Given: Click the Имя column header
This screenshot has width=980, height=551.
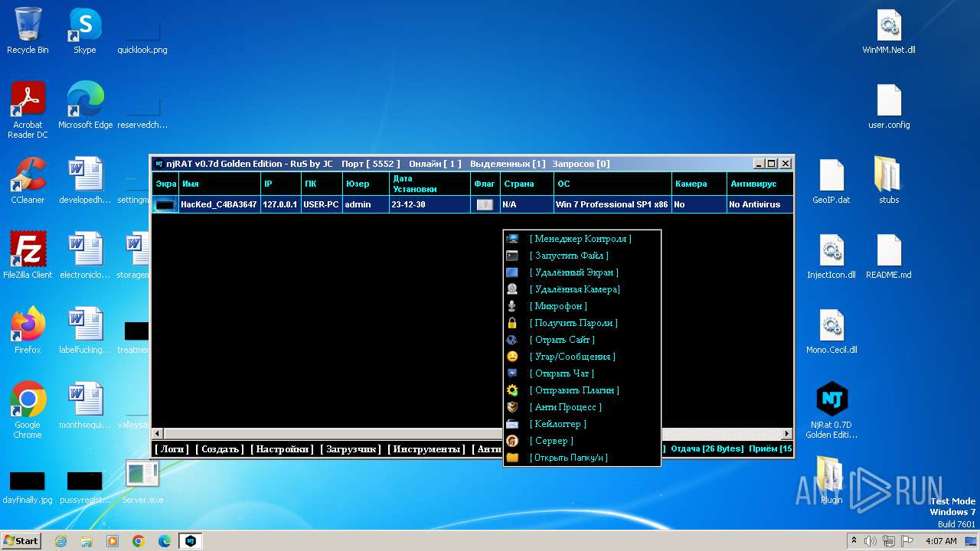Looking at the screenshot, I should coord(220,184).
